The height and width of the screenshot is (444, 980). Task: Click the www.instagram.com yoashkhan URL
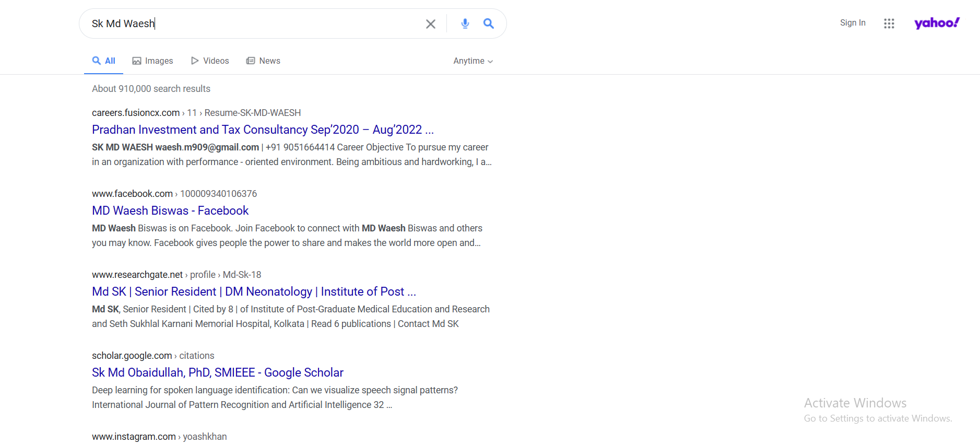159,437
